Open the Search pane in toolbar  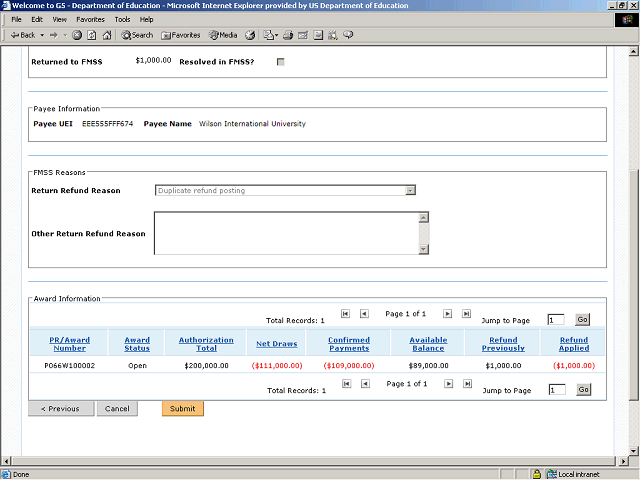click(138, 35)
